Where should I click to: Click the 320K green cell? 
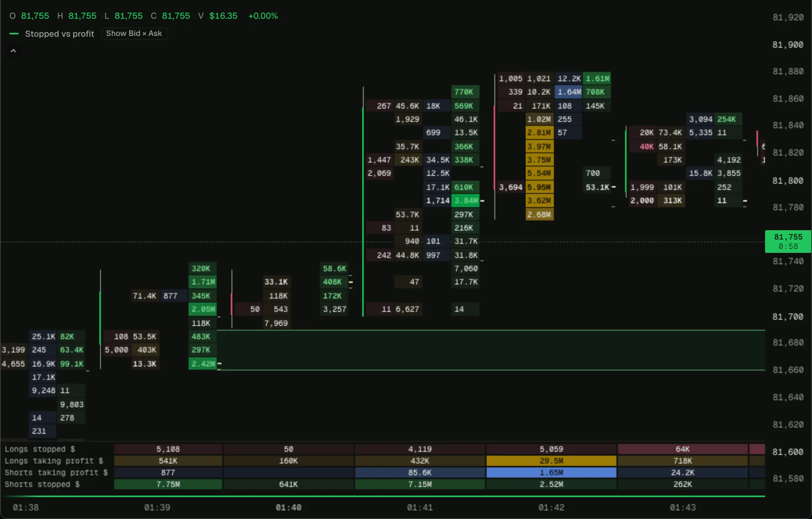203,268
